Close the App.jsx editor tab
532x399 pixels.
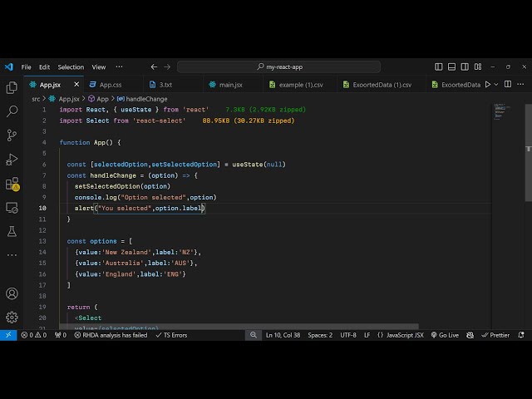(x=77, y=85)
